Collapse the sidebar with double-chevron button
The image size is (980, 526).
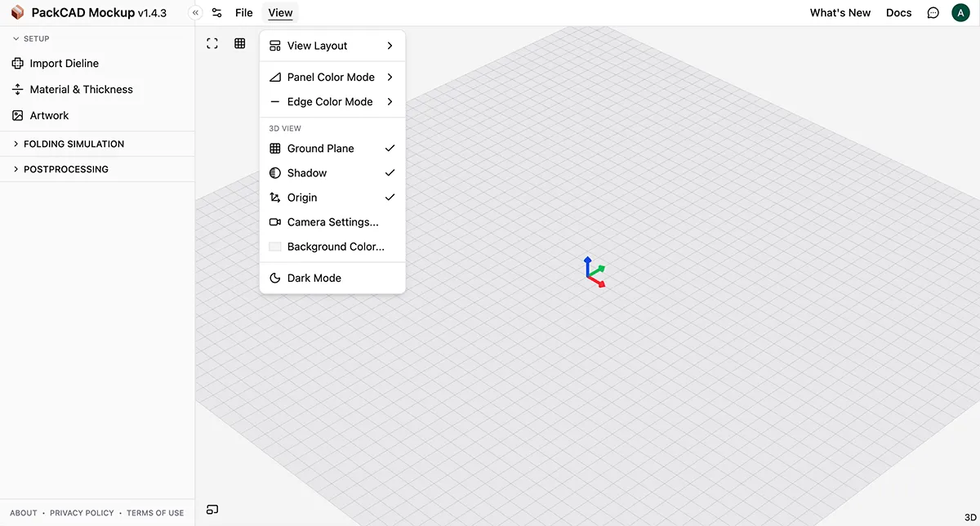point(195,13)
